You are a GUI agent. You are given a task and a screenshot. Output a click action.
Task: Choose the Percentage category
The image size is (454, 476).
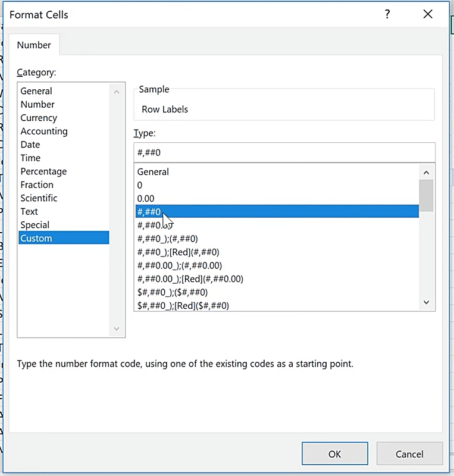tap(43, 171)
